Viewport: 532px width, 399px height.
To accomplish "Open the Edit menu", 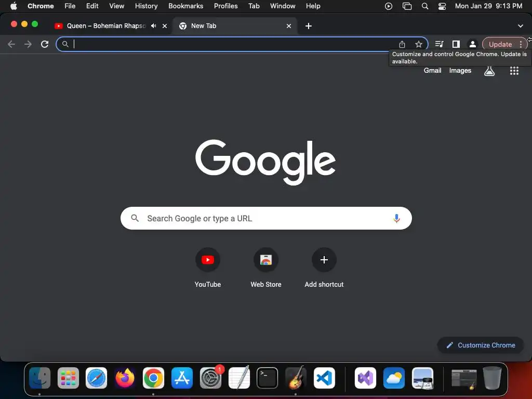I will coord(92,6).
